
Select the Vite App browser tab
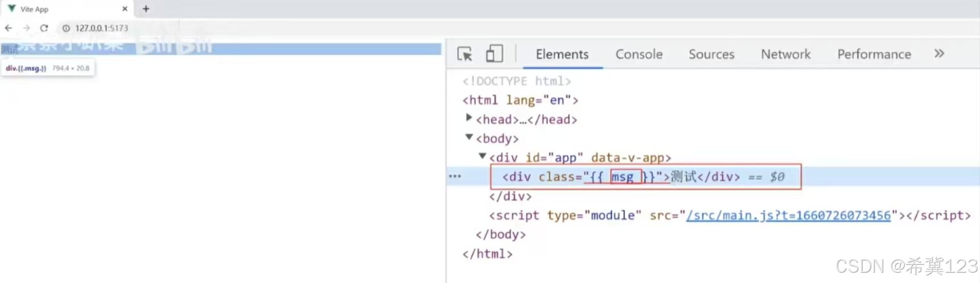(67, 9)
